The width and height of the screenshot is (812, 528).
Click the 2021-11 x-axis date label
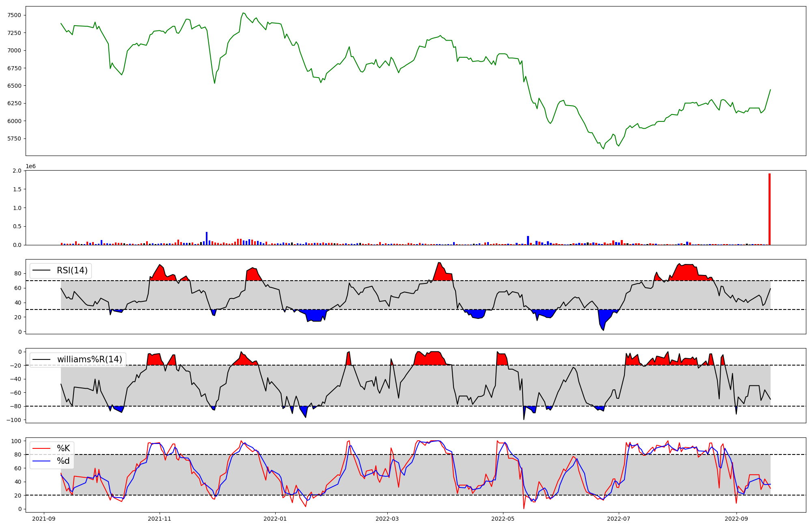pyautogui.click(x=160, y=519)
